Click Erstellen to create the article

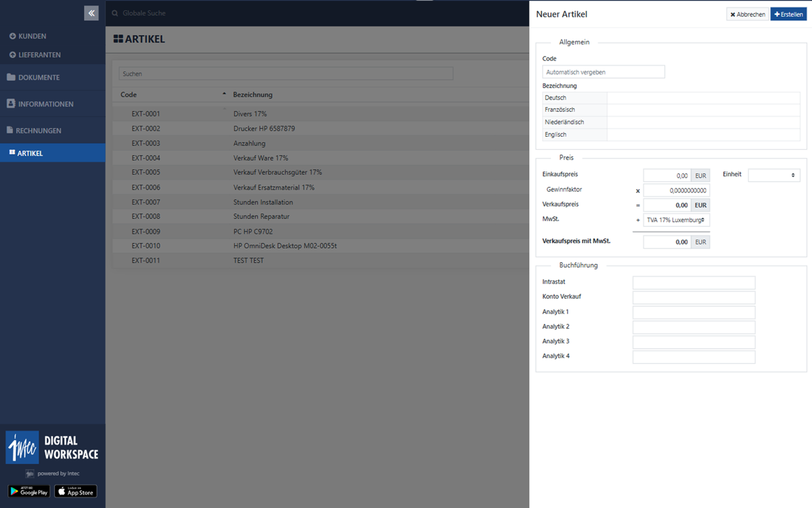788,14
